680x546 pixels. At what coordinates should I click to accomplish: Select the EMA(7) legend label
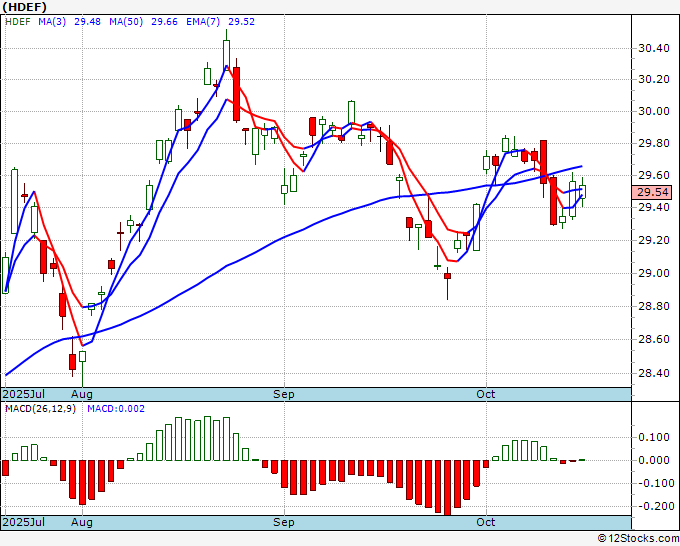[x=203, y=22]
